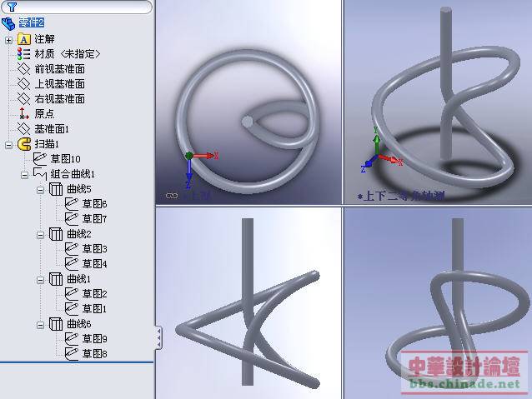This screenshot has height=399, width=532.
Task: Click the 上下二等角轴测 view label
Action: point(401,196)
